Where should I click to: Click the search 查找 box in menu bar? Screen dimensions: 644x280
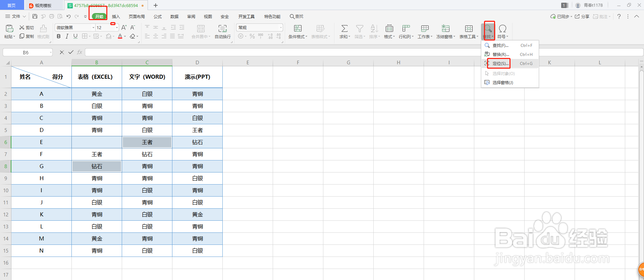coord(297,16)
